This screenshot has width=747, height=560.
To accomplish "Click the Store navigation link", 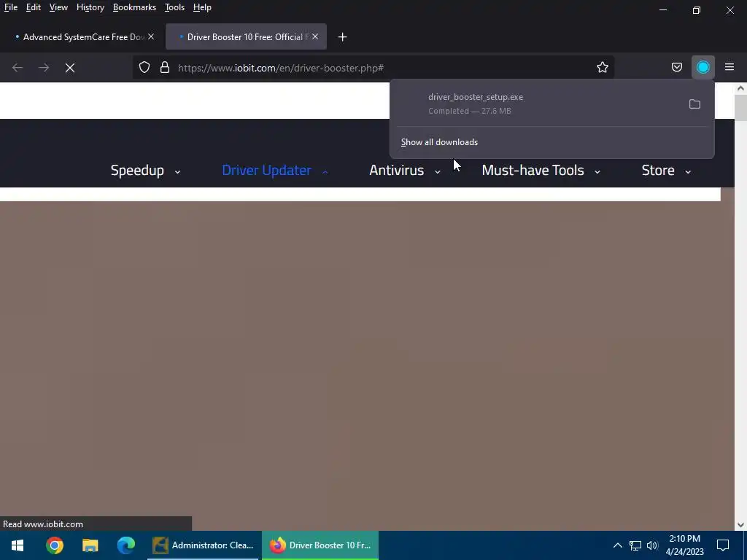I will pyautogui.click(x=658, y=170).
